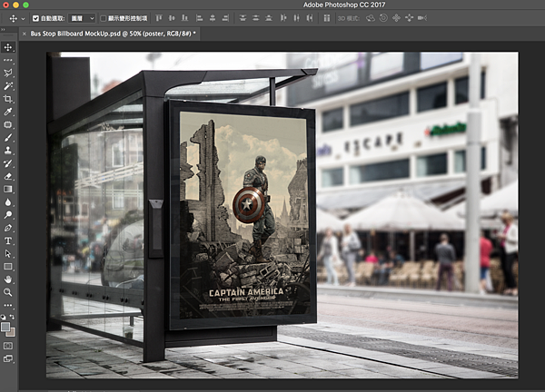Open the Edit Toolbar three-dots menu
The height and width of the screenshot is (392, 545).
8,305
